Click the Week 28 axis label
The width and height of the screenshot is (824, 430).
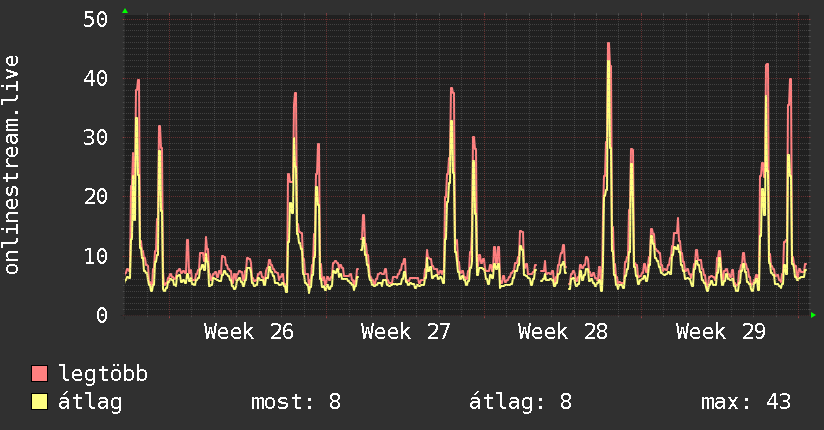(x=562, y=332)
